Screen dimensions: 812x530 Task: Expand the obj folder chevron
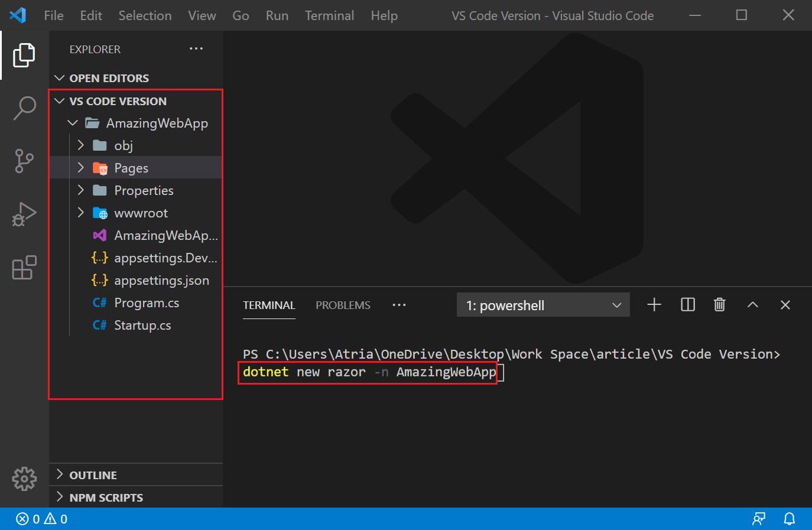coord(81,145)
